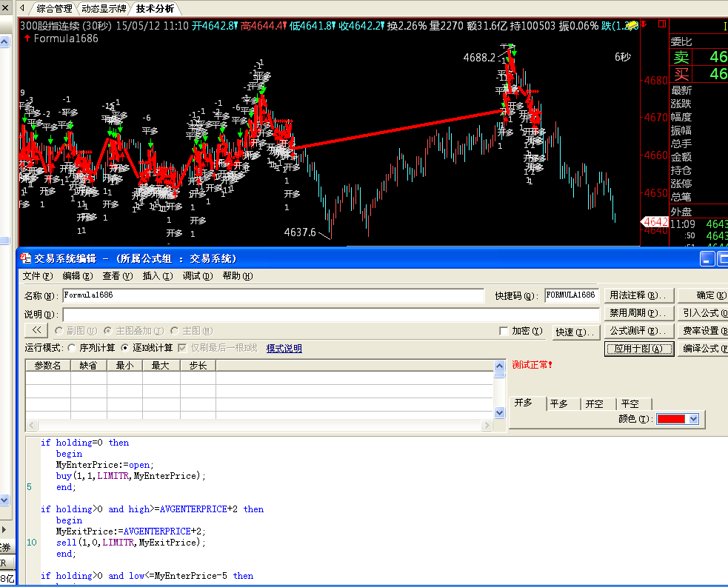Click the 4637.6 low price label on chart
Viewport: 728px width, 587px height.
(300, 232)
